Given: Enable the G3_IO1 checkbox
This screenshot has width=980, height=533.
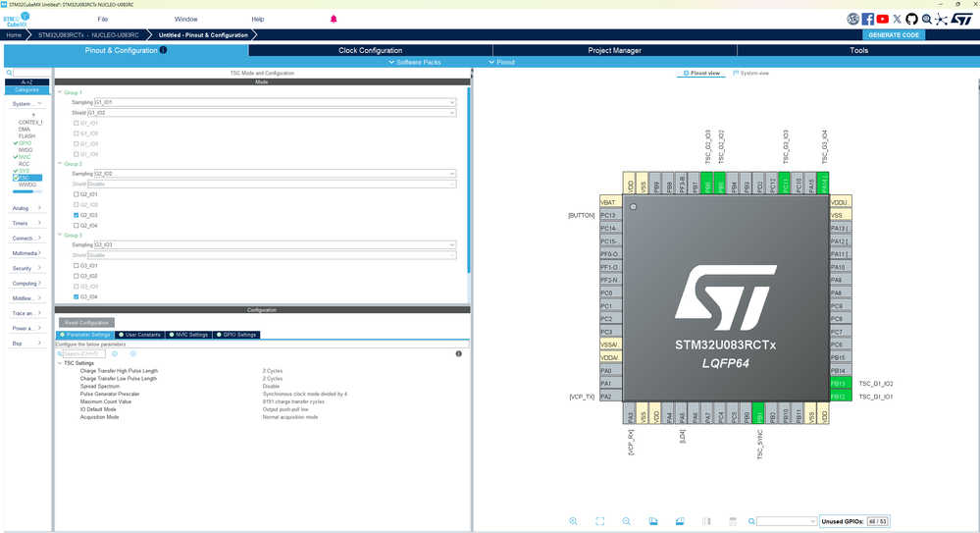Looking at the screenshot, I should click(77, 266).
